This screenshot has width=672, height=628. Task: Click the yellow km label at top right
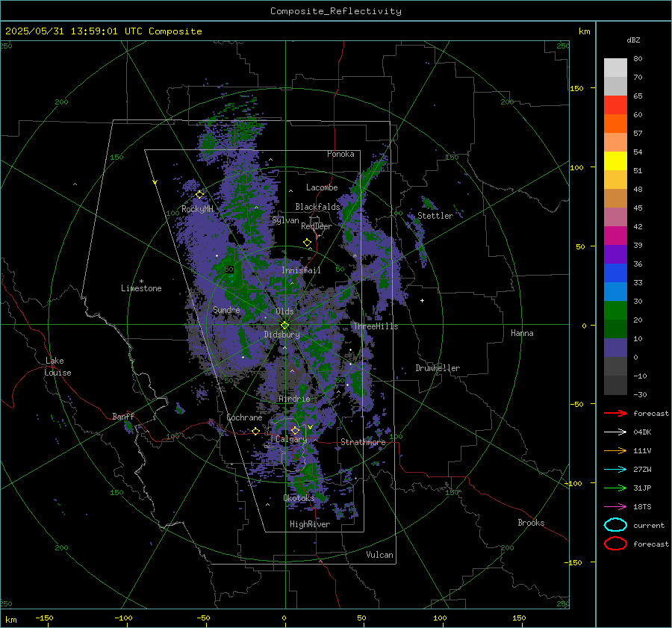point(584,31)
